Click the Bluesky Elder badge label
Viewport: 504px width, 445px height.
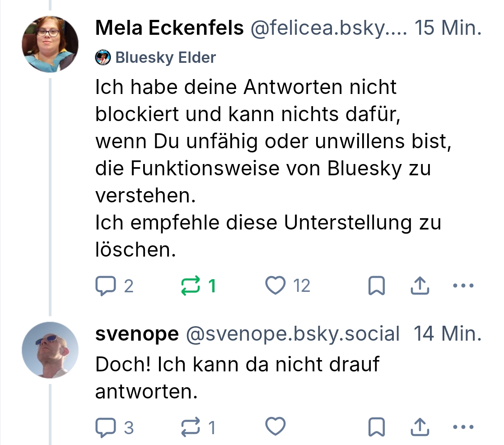click(x=166, y=57)
